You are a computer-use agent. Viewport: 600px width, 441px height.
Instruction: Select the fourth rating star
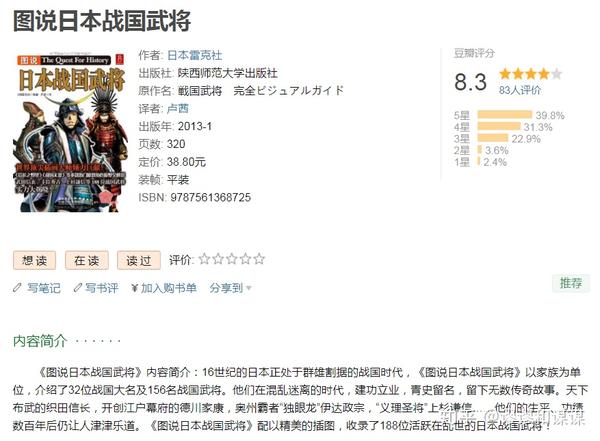tap(245, 259)
